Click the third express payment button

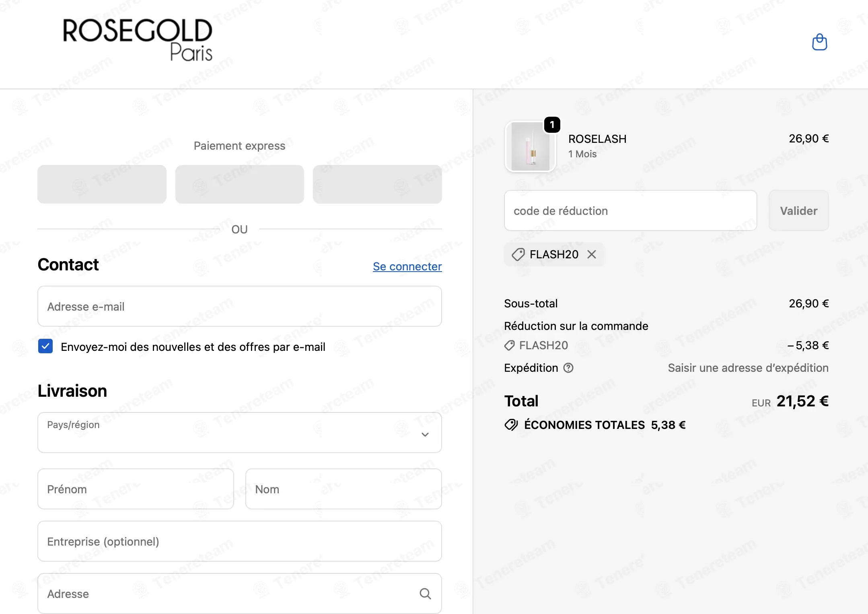tap(377, 184)
